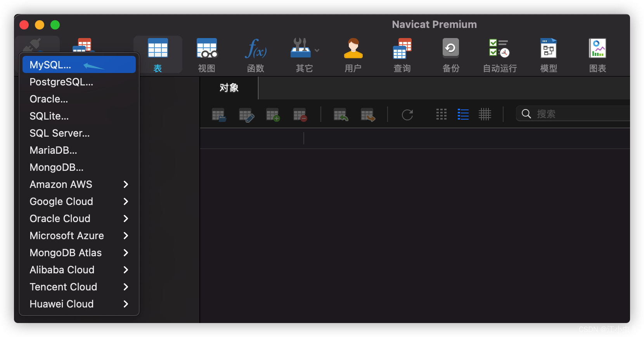Open the Table (表) objects view
Screen dimensions: 644x337
tap(158, 55)
